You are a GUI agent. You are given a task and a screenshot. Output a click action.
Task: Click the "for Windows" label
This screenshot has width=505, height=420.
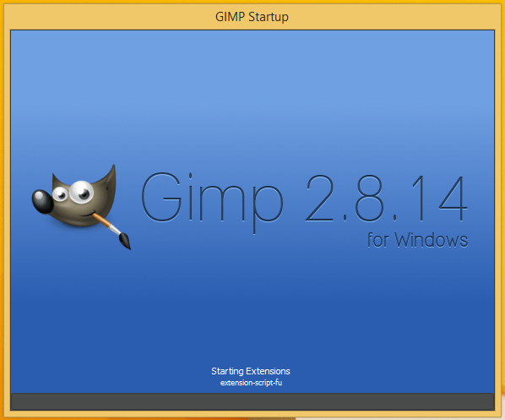[417, 240]
